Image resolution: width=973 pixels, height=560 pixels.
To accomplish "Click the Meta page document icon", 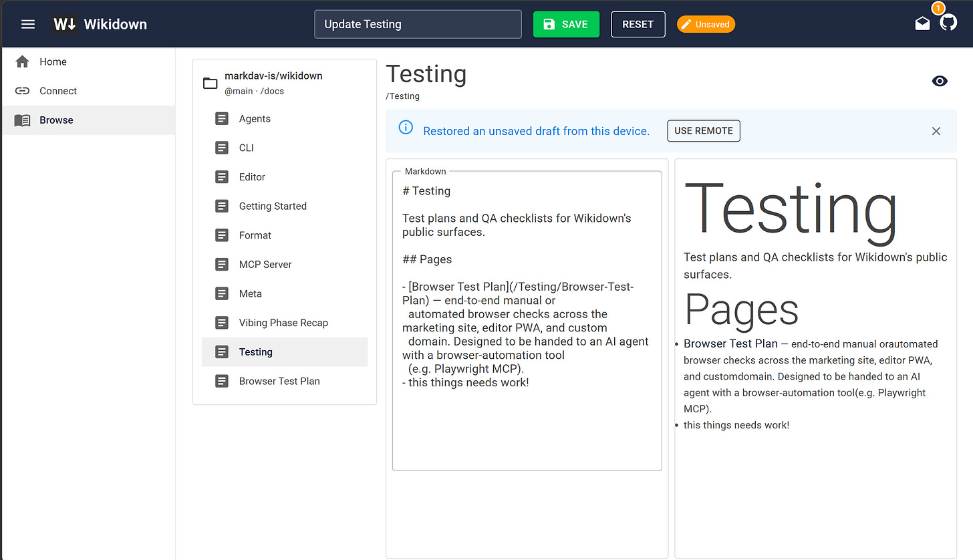I will (x=222, y=293).
